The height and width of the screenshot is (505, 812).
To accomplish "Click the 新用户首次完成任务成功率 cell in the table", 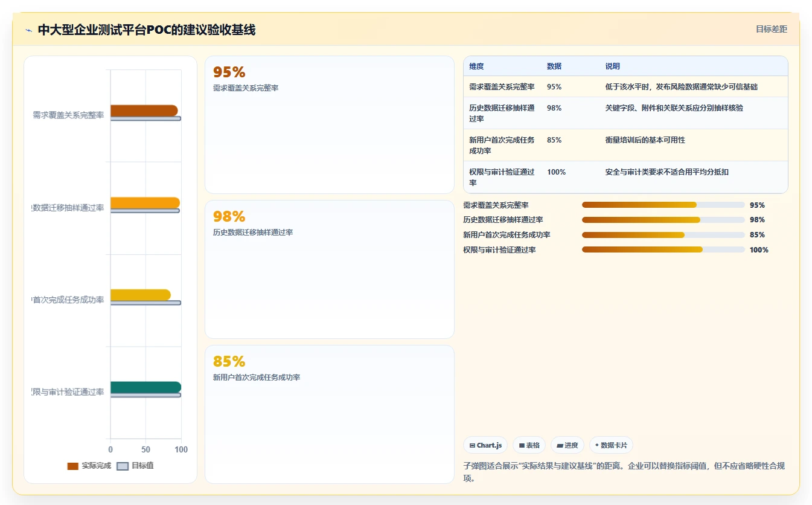I will coord(502,146).
